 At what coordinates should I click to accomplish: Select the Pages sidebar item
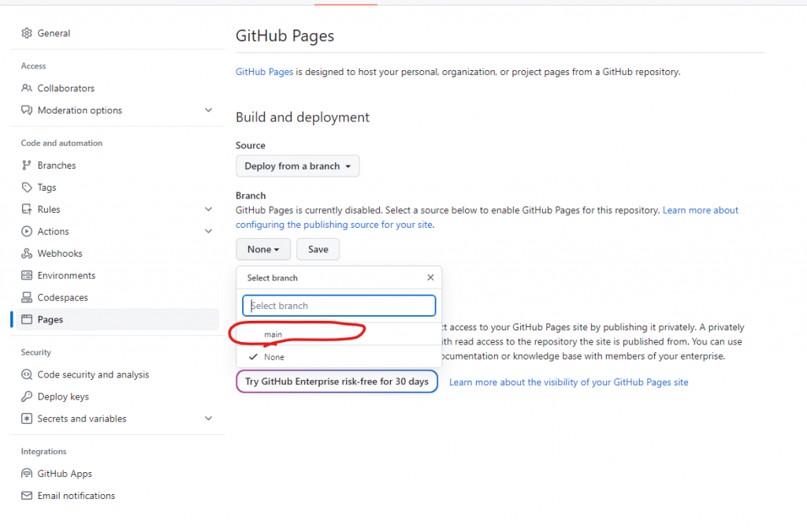point(117,319)
